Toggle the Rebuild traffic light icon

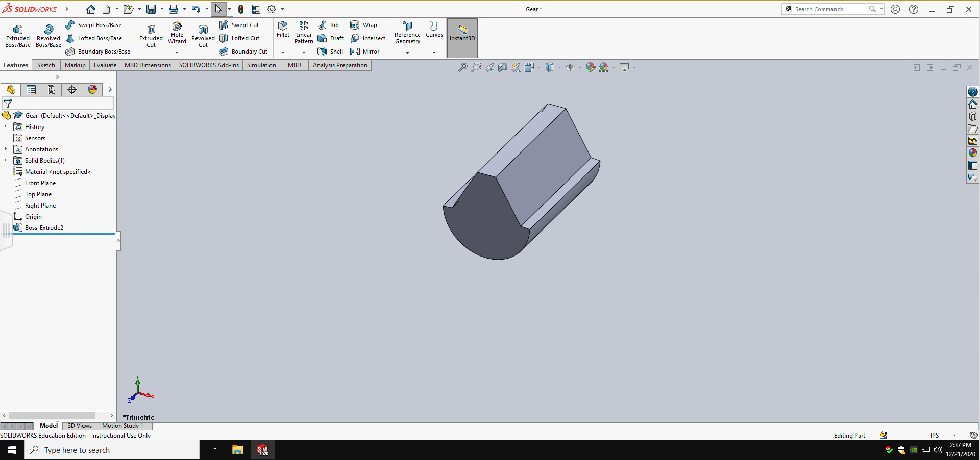pos(241,9)
